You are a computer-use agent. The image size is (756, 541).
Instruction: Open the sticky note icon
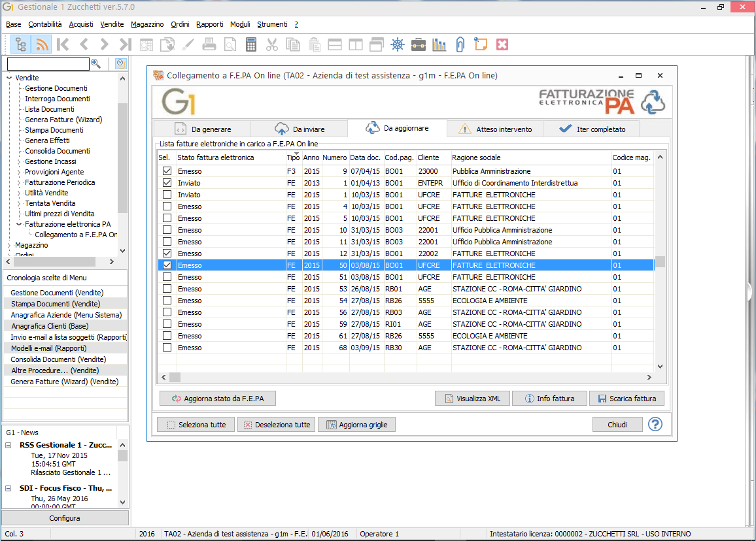481,45
